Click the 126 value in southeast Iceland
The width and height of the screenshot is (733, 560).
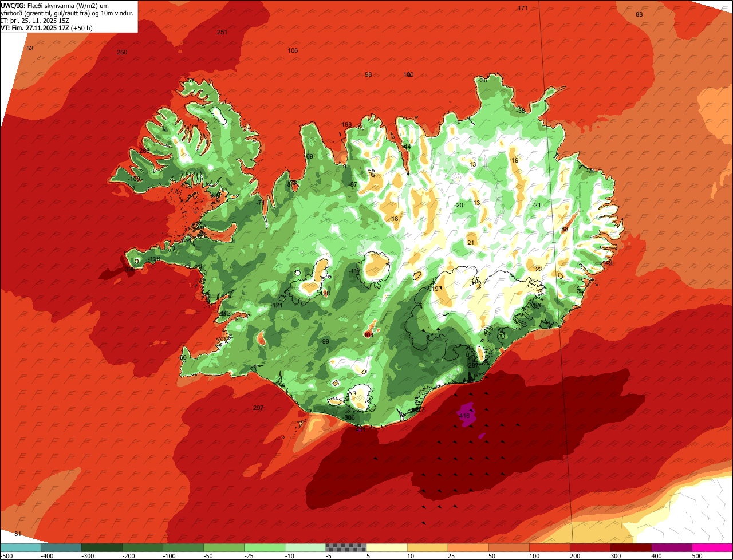click(x=537, y=305)
